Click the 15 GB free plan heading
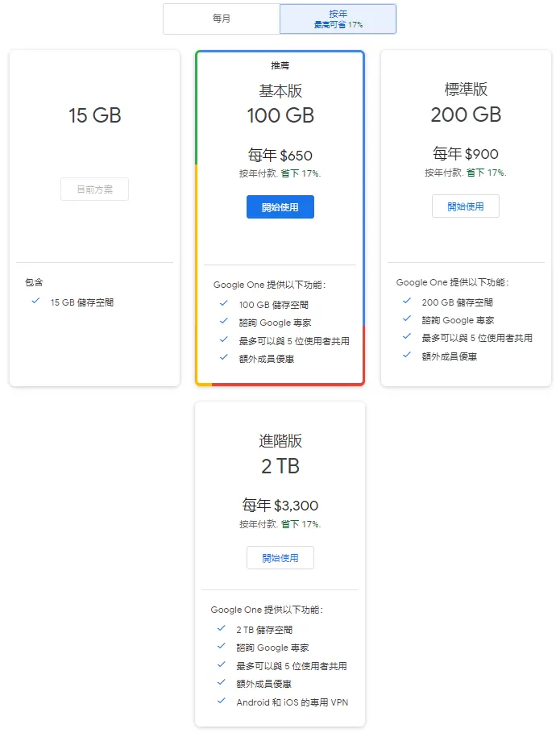Image resolution: width=560 pixels, height=733 pixels. 94,115
